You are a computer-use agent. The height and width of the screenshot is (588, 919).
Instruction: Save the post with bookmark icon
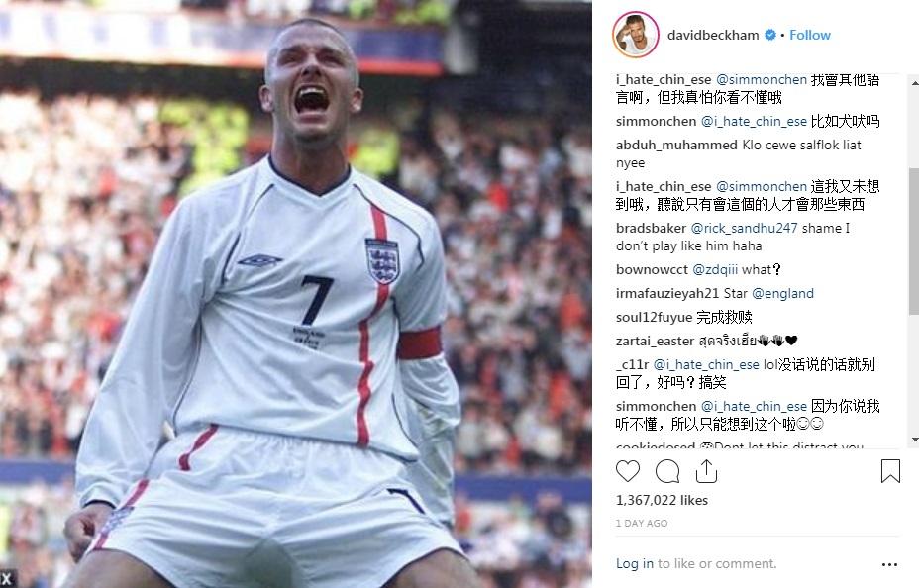click(890, 471)
